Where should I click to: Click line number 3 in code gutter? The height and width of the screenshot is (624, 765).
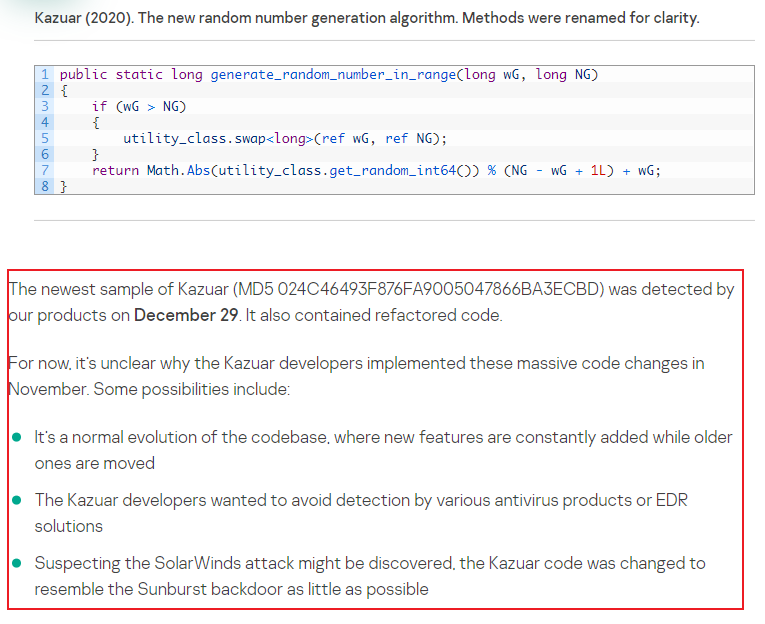[x=45, y=106]
